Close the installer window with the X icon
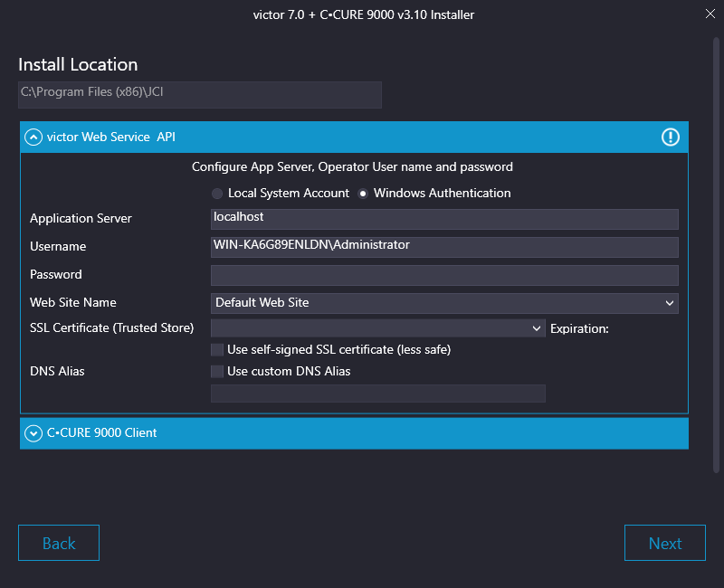Screen dimensions: 724x588 tap(710, 14)
